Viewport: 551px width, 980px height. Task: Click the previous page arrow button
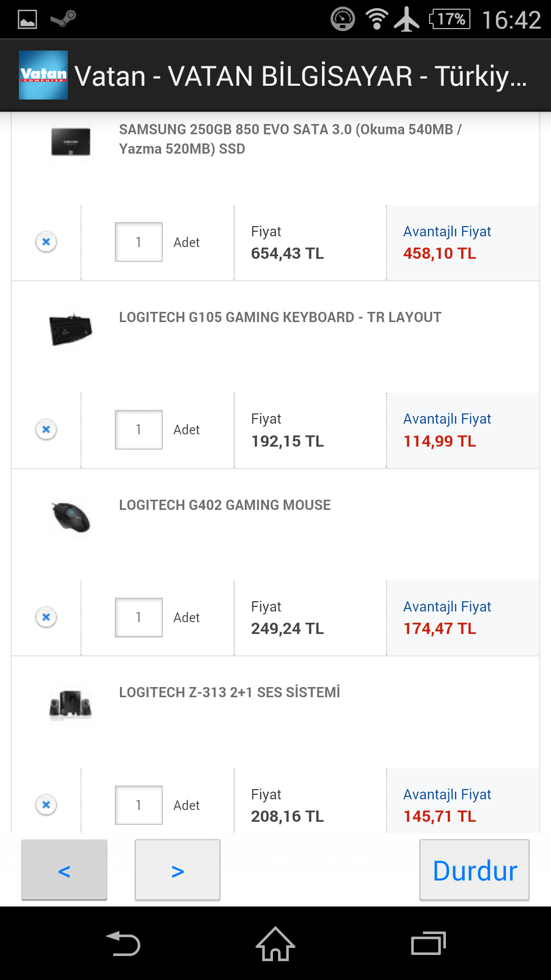(x=64, y=870)
